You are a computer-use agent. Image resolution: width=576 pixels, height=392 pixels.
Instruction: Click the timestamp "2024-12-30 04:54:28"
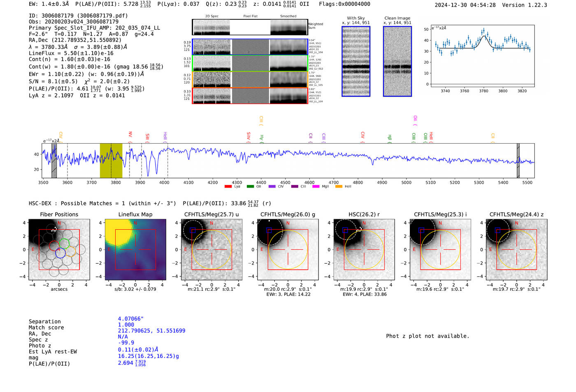coord(465,5)
